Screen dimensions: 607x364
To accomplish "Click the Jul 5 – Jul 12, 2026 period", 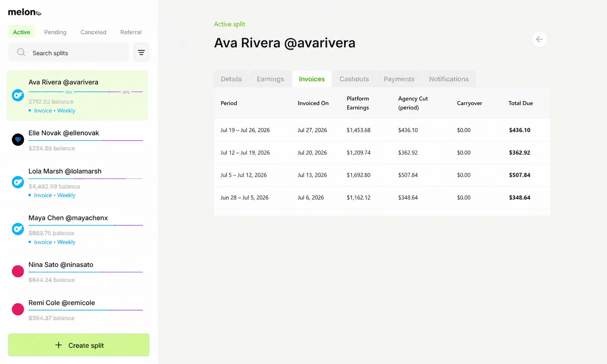I will point(244,175).
